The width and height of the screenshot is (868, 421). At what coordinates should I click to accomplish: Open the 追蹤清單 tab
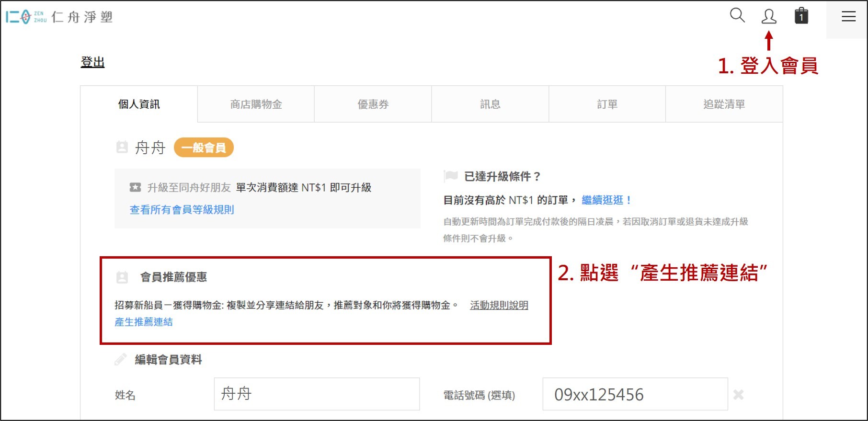(x=724, y=104)
